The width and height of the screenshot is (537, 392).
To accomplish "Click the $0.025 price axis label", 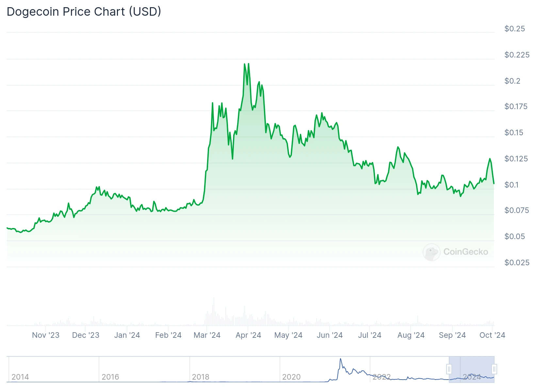I will tap(517, 263).
